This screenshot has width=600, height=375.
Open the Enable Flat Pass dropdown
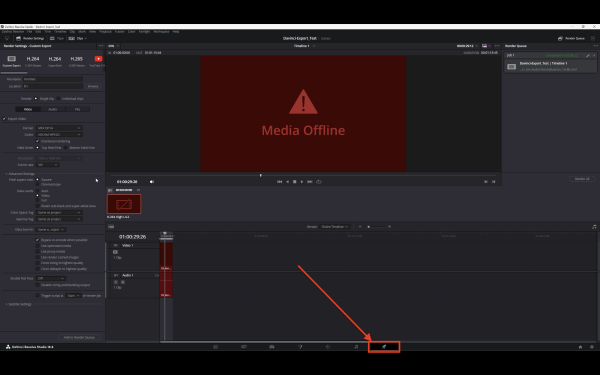click(51, 279)
